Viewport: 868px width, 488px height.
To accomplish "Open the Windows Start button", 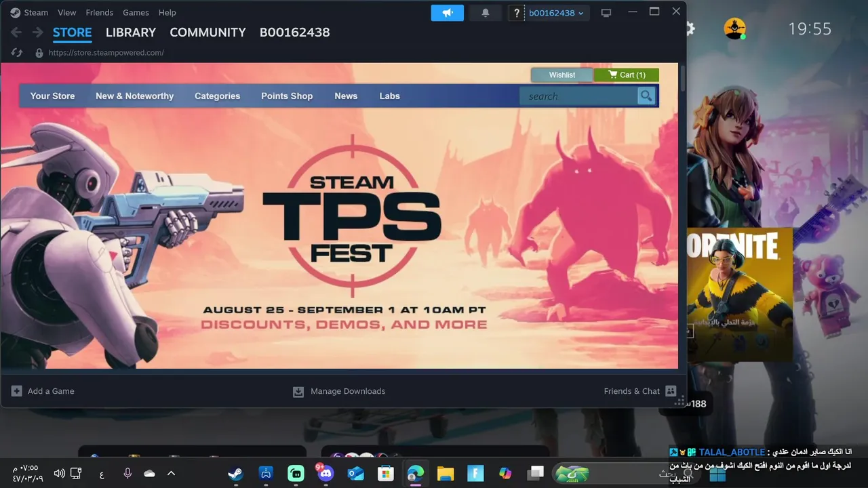I will pos(717,474).
